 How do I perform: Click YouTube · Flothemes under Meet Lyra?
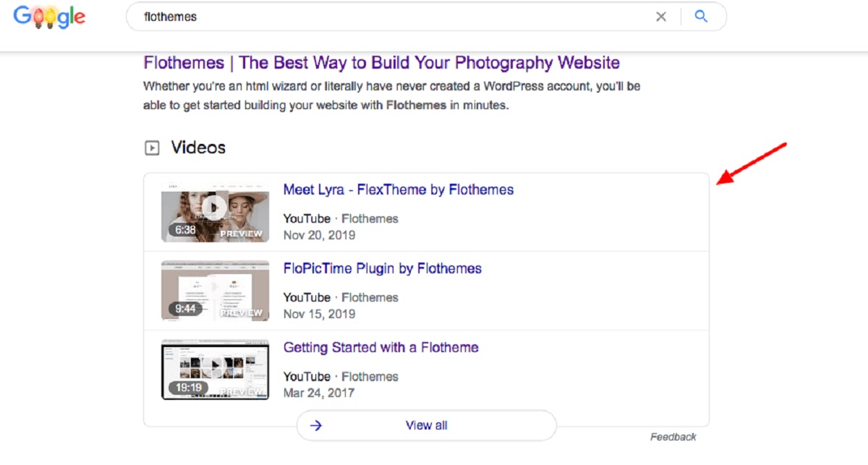click(x=341, y=218)
